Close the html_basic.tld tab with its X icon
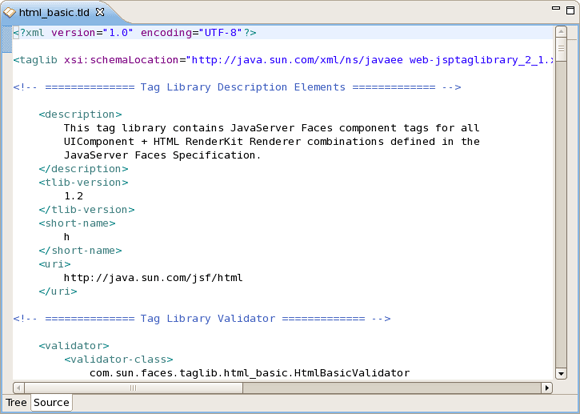The height and width of the screenshot is (414, 580). (100, 12)
